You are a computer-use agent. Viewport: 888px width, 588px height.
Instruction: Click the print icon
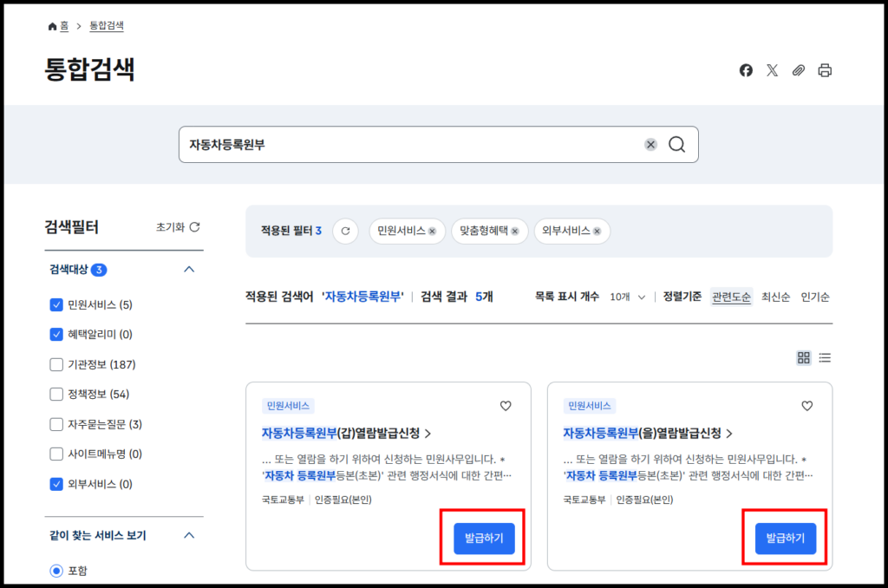point(825,70)
